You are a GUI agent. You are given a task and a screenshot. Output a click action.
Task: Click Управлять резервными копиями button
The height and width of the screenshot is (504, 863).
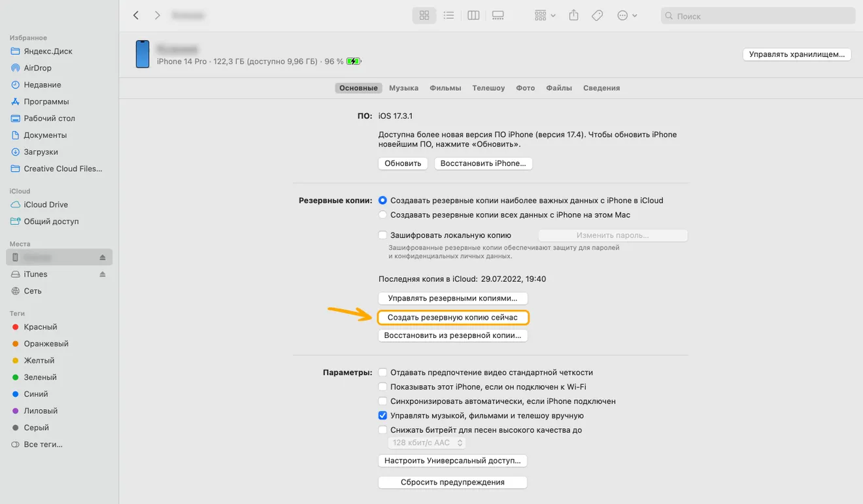coord(453,298)
